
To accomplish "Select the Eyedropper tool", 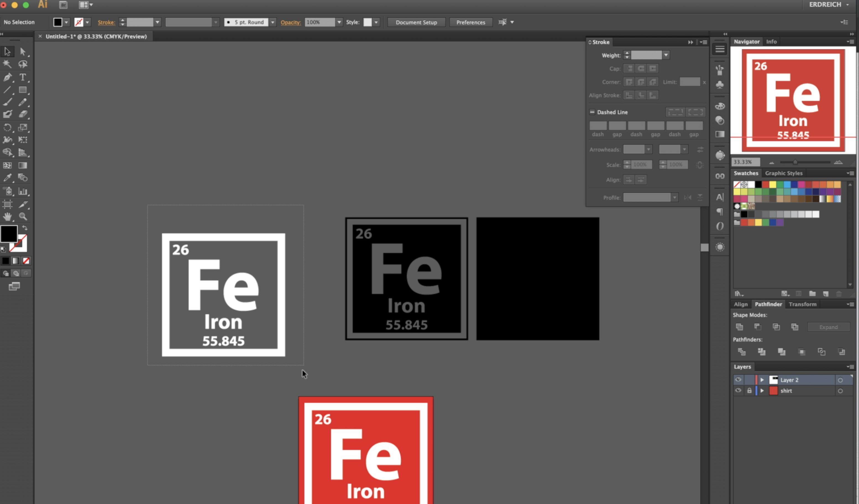I will (7, 178).
